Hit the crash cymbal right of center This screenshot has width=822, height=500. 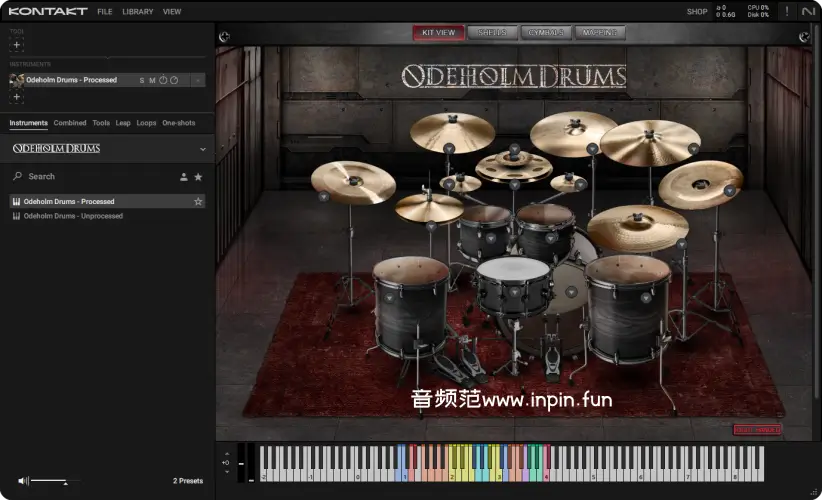tap(572, 132)
